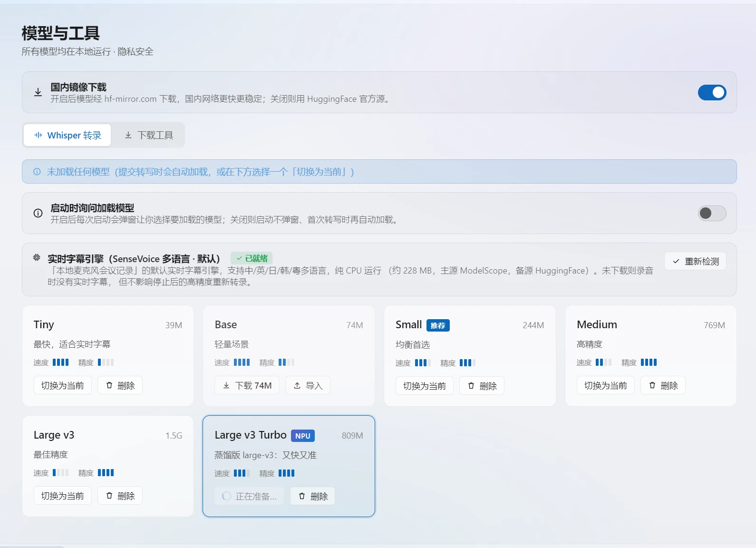Click Large v3 card speed bar indicator

point(60,473)
